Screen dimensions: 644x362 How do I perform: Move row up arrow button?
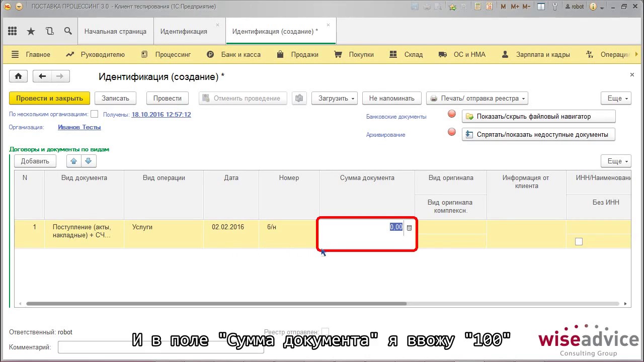(74, 161)
